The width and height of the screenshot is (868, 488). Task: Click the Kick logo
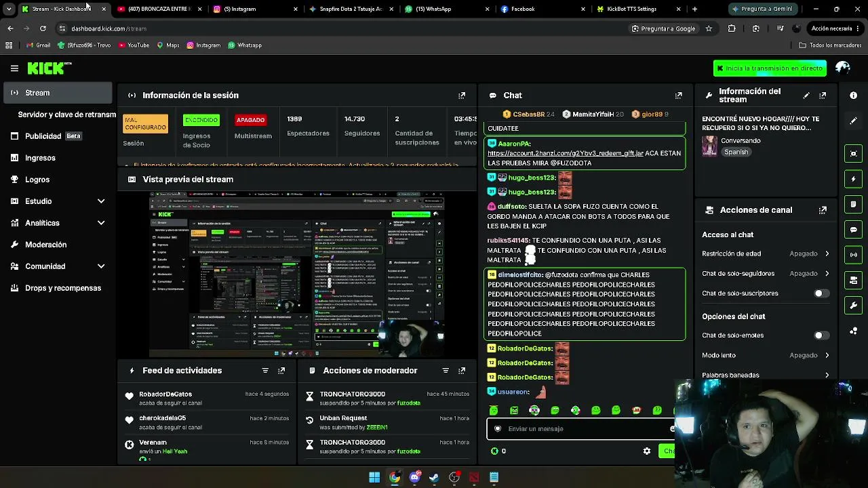point(49,68)
